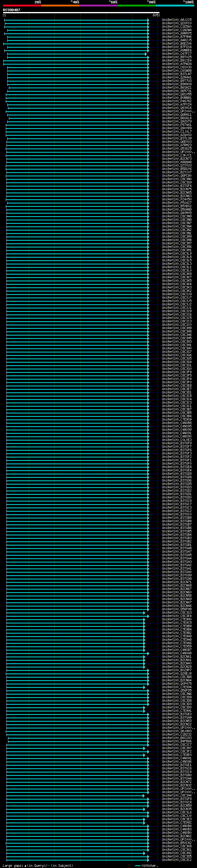Click hit UniRef100_Q8JHH3
The height and width of the screenshot is (868, 197).
(x=176, y=731)
